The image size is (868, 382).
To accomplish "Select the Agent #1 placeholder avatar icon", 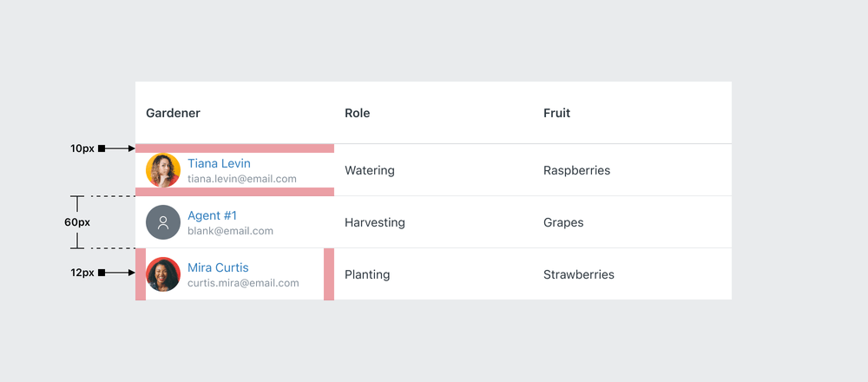I will tap(163, 222).
